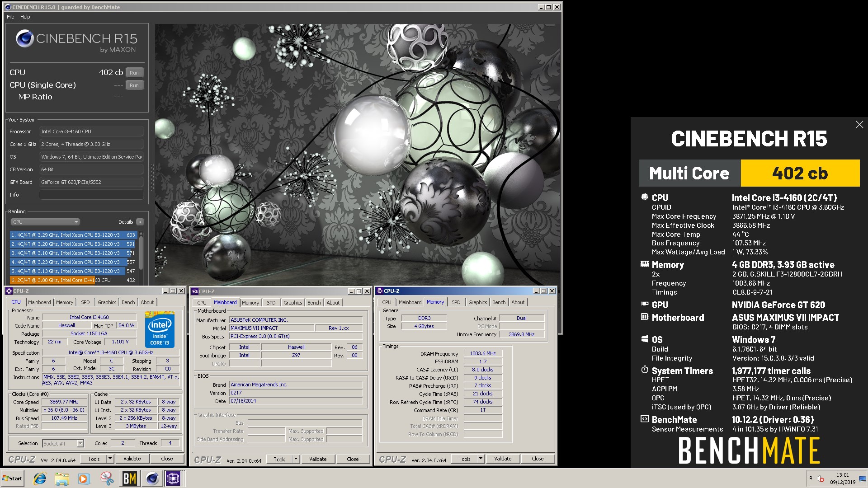
Task: Click the title bar icon of the CPU-Z Memory window
Action: pos(380,291)
